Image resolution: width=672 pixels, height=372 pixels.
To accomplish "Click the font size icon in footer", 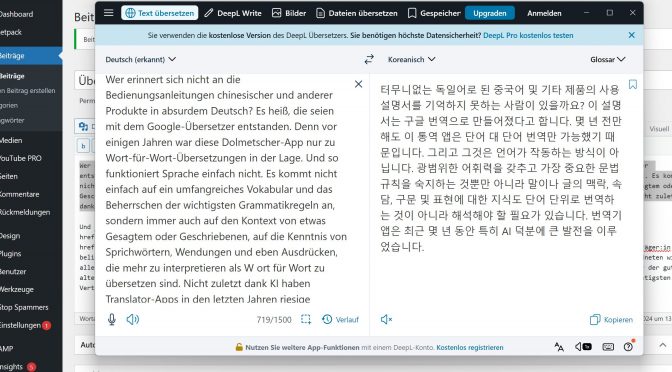I will (559, 347).
